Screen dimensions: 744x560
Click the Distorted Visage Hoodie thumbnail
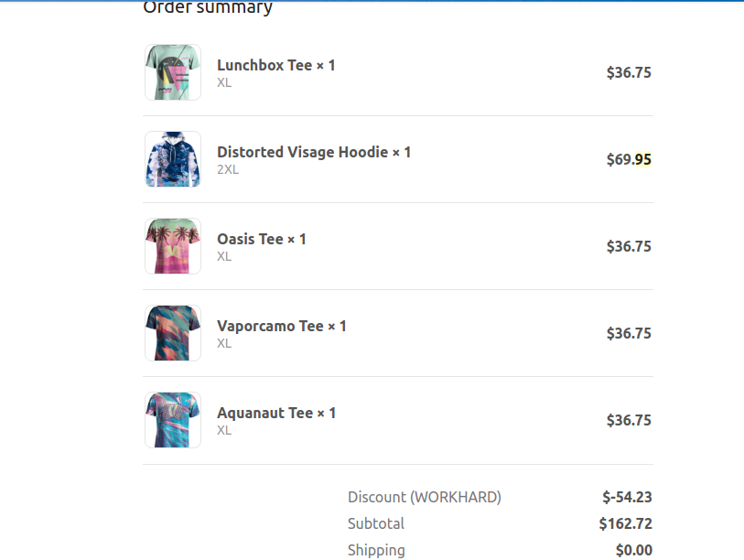click(x=173, y=159)
